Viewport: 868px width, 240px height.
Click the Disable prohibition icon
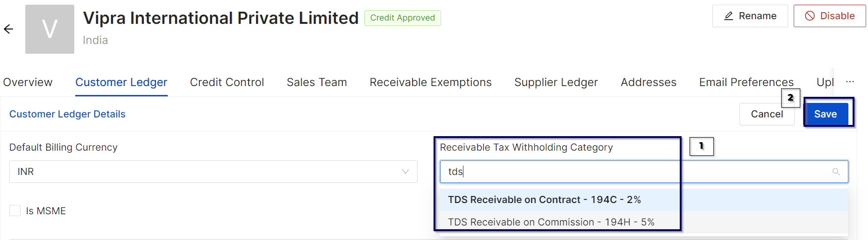coord(810,16)
